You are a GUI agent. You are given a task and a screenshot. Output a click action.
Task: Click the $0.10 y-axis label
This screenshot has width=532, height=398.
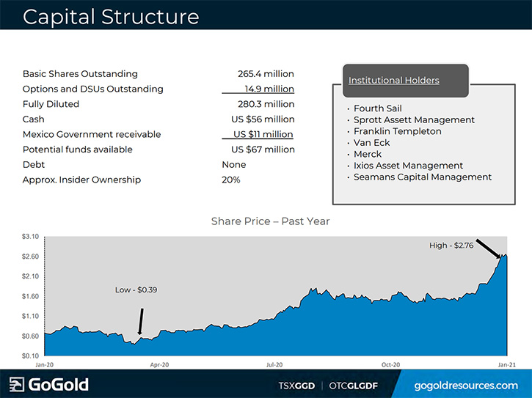coord(31,356)
